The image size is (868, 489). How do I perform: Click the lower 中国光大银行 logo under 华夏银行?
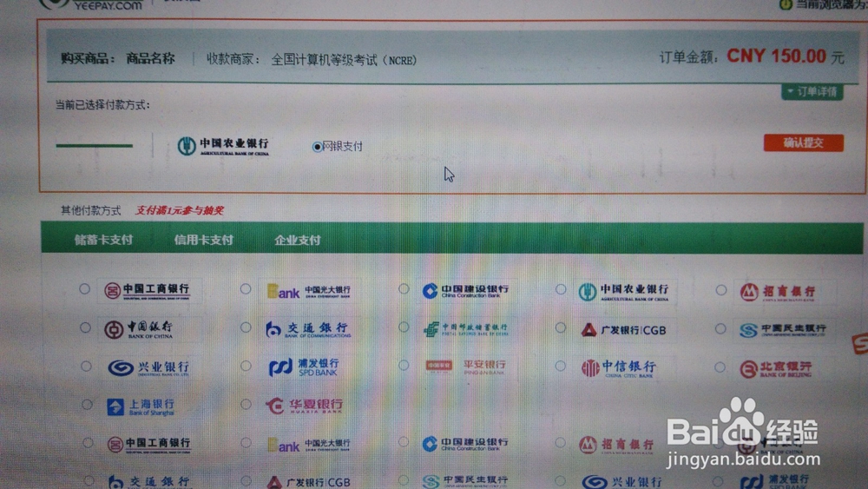pyautogui.click(x=308, y=445)
